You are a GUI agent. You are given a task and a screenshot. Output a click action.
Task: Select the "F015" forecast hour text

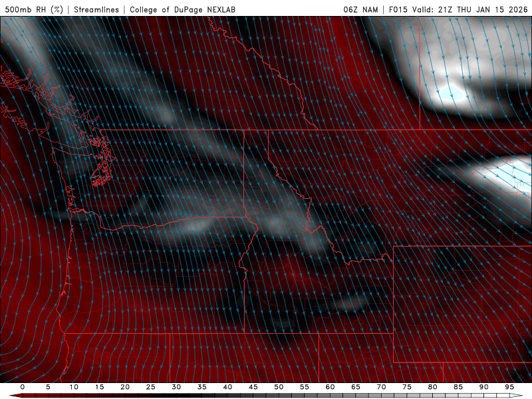tap(398, 9)
